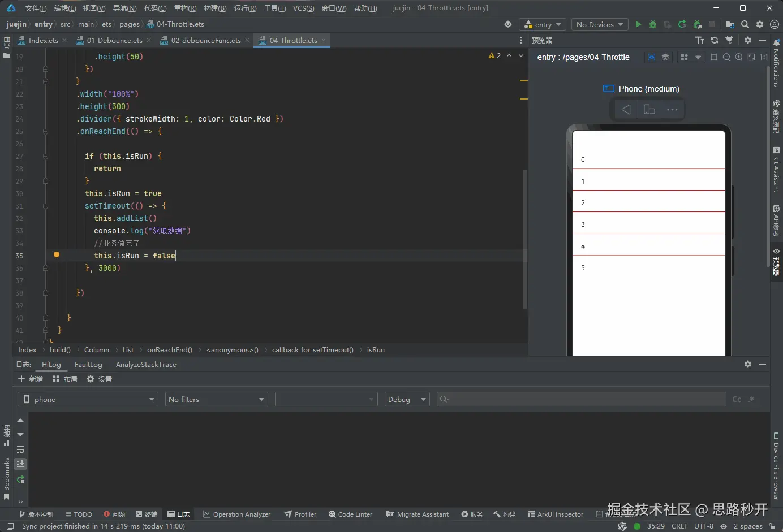Switch to the 01-Debounce.ets tab

(x=114, y=41)
